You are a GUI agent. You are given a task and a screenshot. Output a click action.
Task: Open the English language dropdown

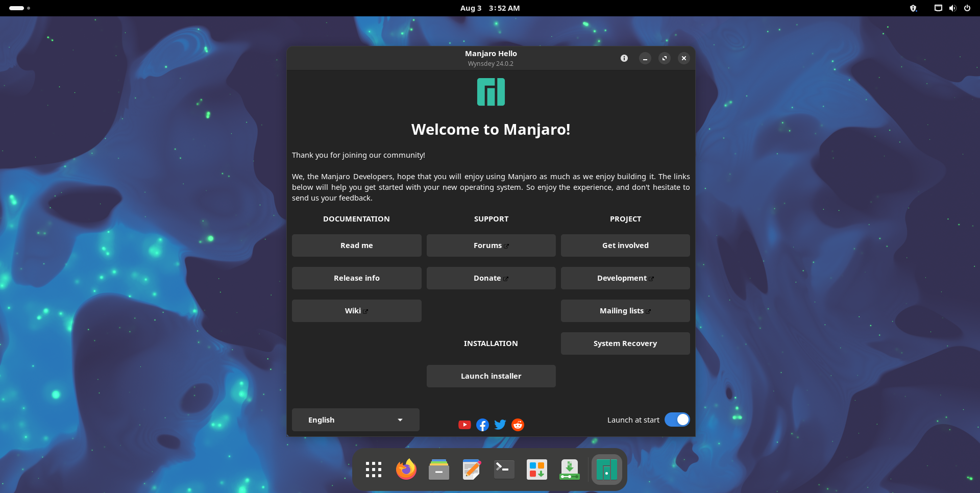(x=356, y=420)
